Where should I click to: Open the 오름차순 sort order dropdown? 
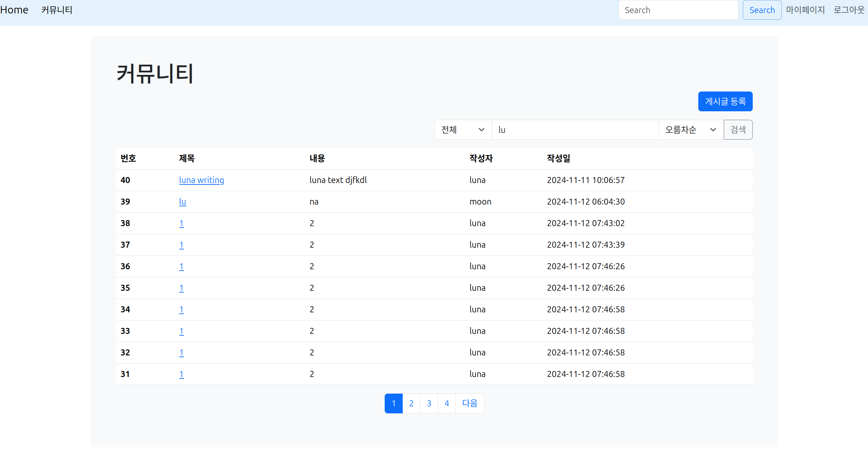coord(690,130)
